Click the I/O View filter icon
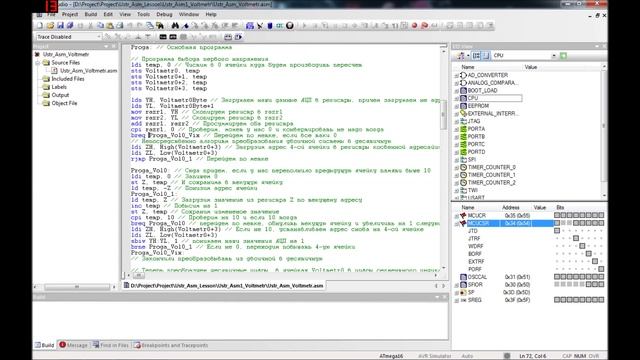The image size is (640, 360). [461, 56]
